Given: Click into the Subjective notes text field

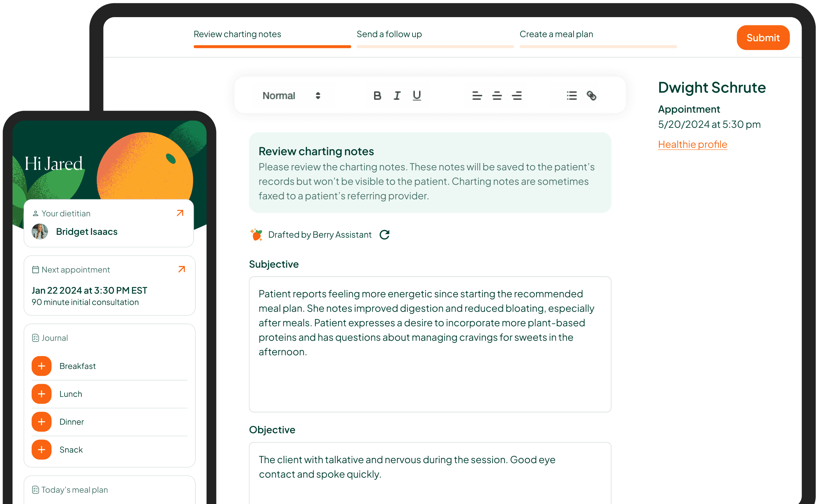Looking at the screenshot, I should click(x=430, y=344).
